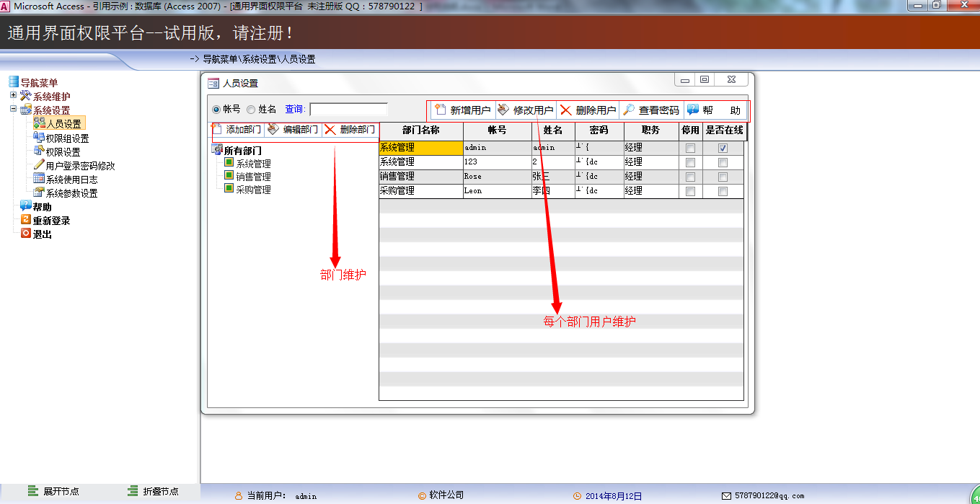Click the 停用 column header
The width and height of the screenshot is (980, 504).
pyautogui.click(x=690, y=131)
